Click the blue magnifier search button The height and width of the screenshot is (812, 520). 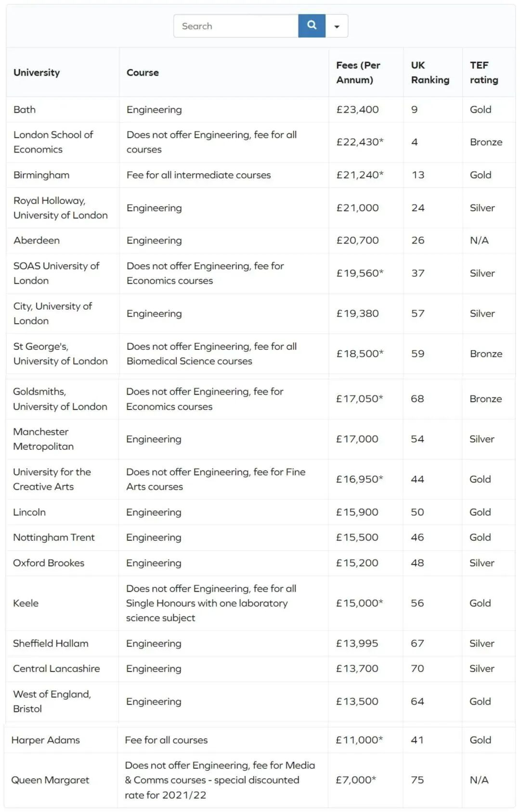[x=312, y=25]
